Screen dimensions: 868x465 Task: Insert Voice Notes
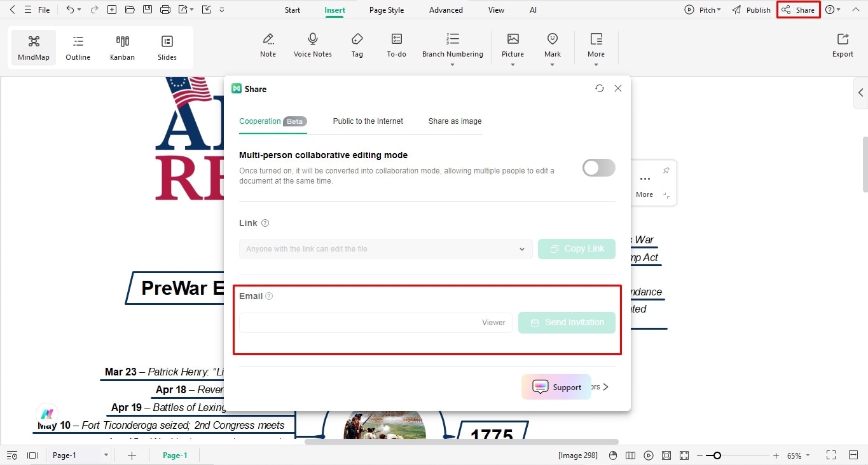313,46
